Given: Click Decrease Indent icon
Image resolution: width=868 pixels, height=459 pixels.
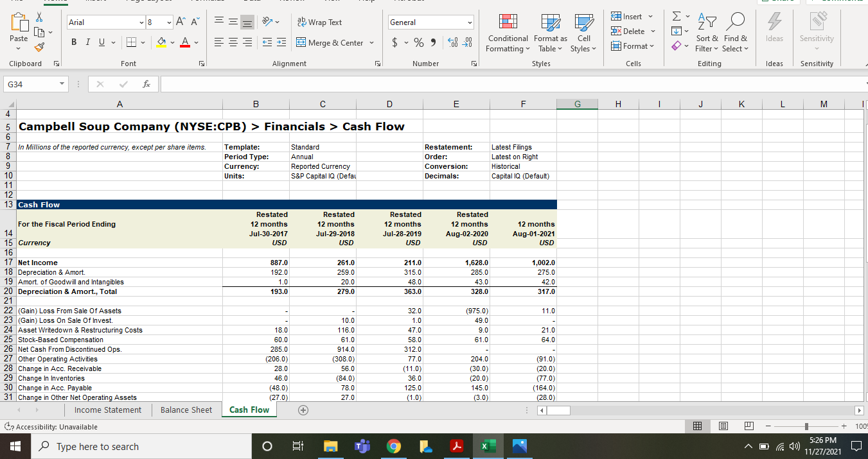Looking at the screenshot, I should point(267,43).
